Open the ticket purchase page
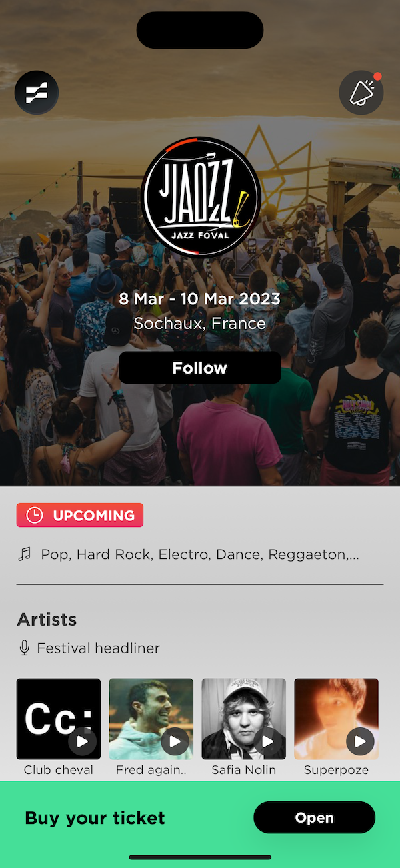The width and height of the screenshot is (400, 868). tap(315, 817)
